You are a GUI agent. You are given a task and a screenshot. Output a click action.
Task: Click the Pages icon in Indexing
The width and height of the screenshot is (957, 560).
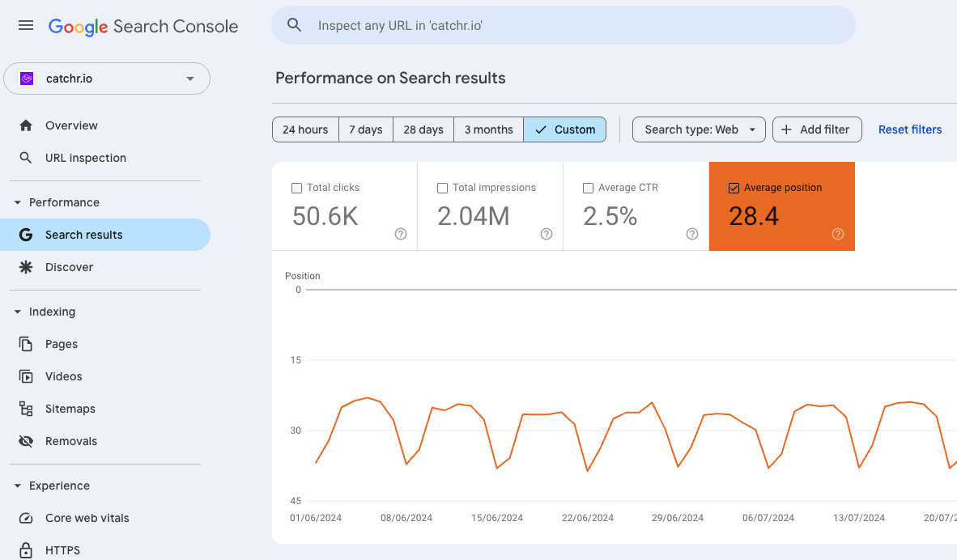(26, 344)
